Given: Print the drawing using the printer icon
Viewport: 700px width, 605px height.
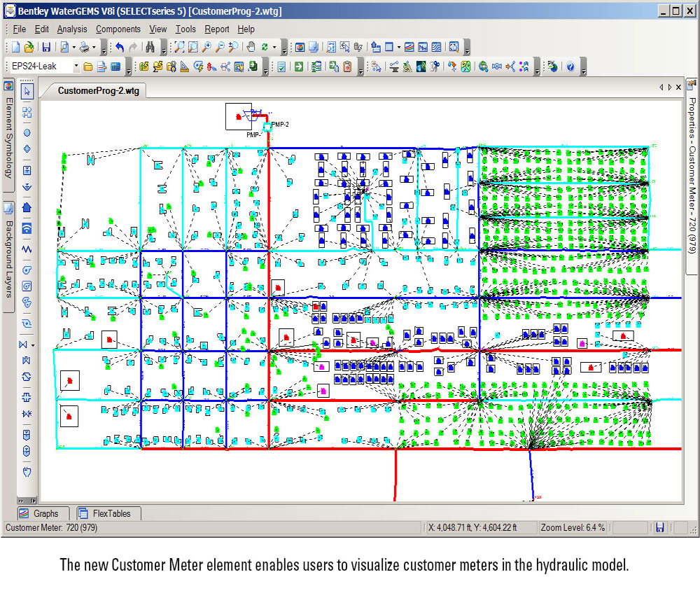Looking at the screenshot, I should [85, 47].
